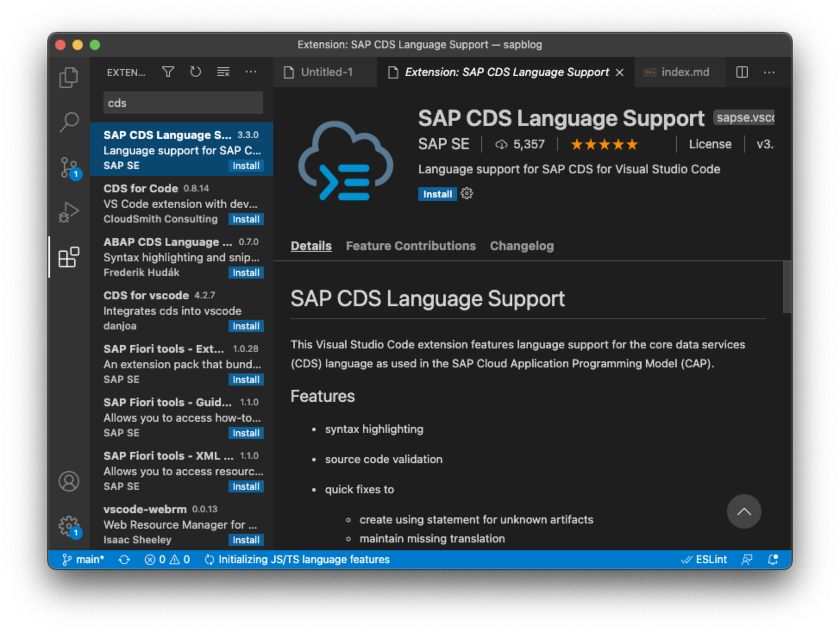Open the Run and Debug view
This screenshot has width=840, height=633.
pos(69,212)
